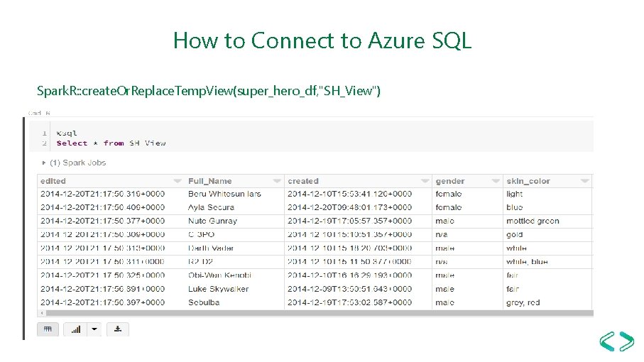Click the Luke Skywalker cell
Viewport: 644px width, 362px height.
click(219, 289)
